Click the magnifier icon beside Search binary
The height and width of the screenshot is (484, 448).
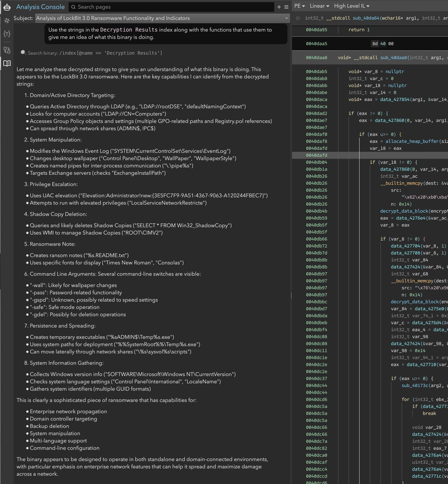[x=23, y=53]
